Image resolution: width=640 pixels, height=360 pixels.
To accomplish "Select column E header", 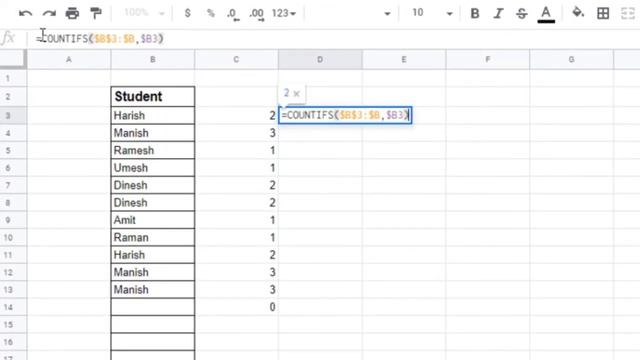I will [404, 60].
